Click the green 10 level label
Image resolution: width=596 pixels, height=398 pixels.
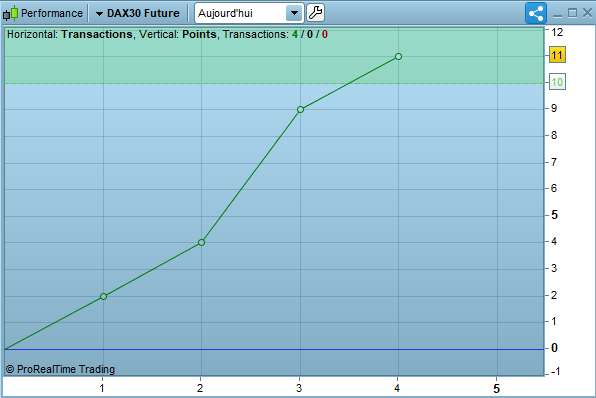[x=557, y=82]
